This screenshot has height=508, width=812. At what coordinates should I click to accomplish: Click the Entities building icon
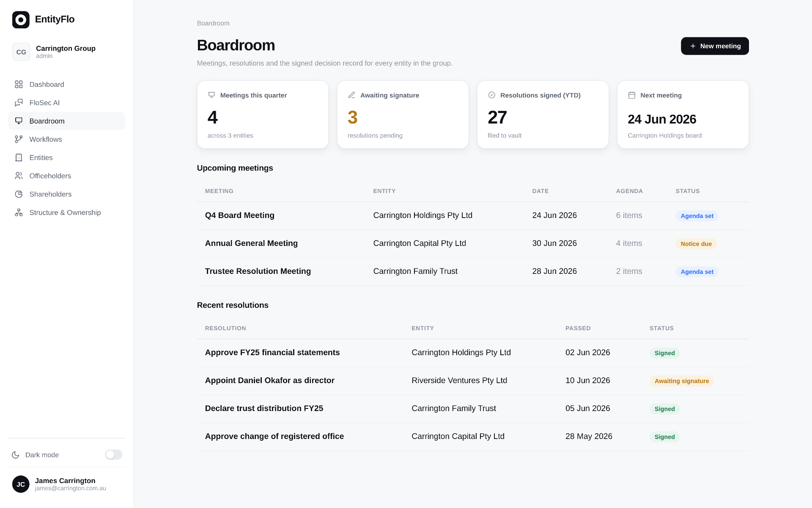(19, 157)
